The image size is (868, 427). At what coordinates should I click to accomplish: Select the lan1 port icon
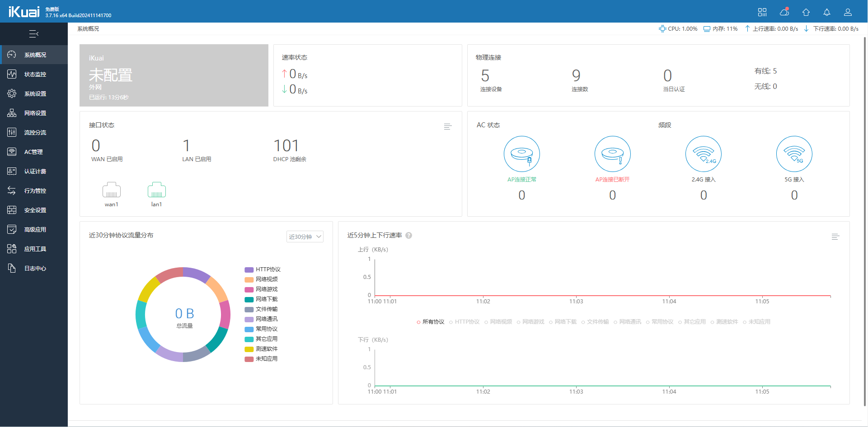coord(157,190)
